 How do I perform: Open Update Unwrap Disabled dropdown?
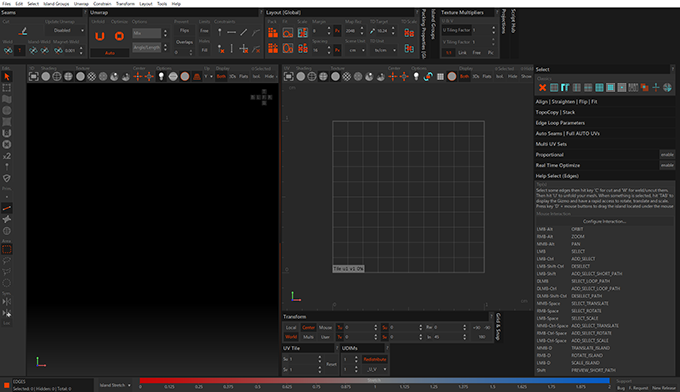[x=65, y=31]
